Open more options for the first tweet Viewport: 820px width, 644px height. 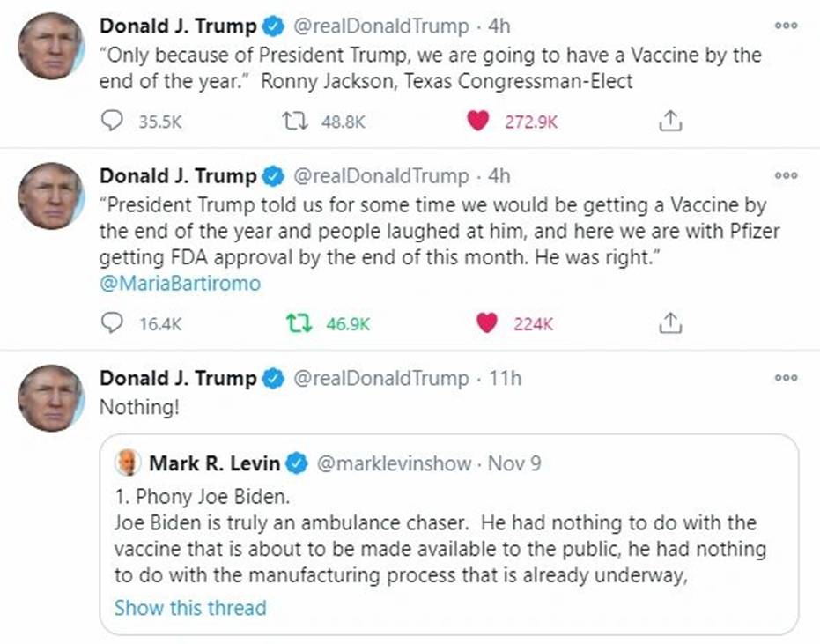786,26
